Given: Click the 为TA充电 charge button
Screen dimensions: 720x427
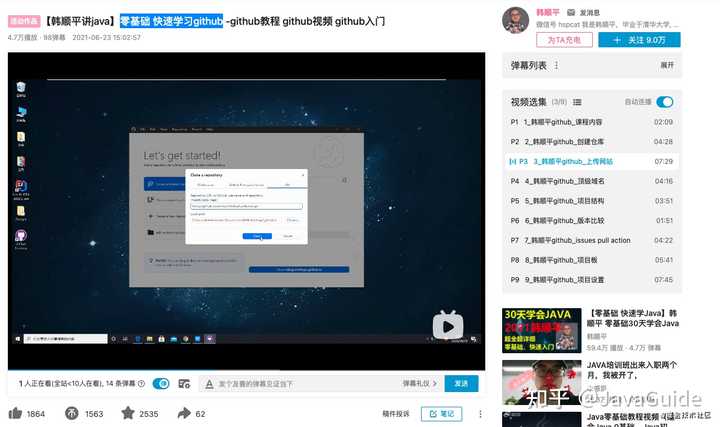Looking at the screenshot, I should (564, 40).
